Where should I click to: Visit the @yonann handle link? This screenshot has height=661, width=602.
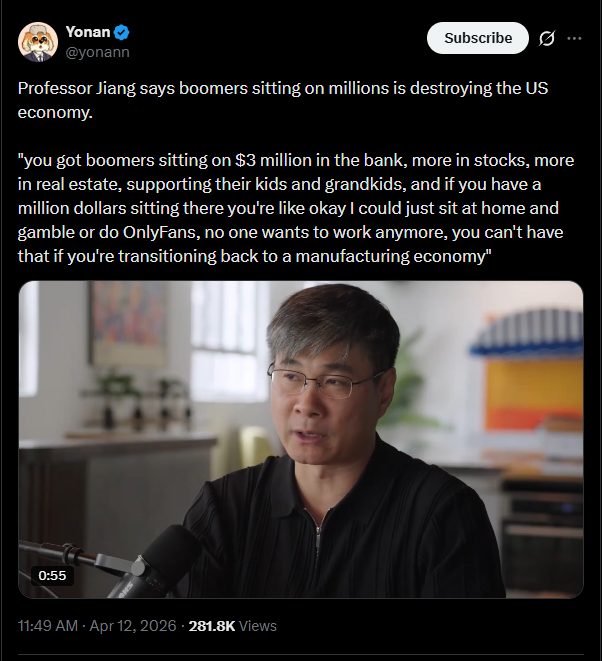click(97, 52)
